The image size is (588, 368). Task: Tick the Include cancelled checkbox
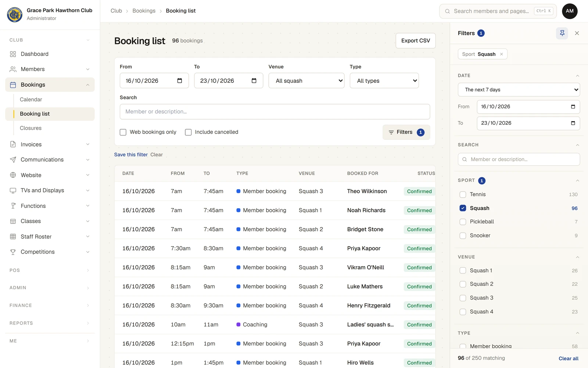click(x=188, y=132)
